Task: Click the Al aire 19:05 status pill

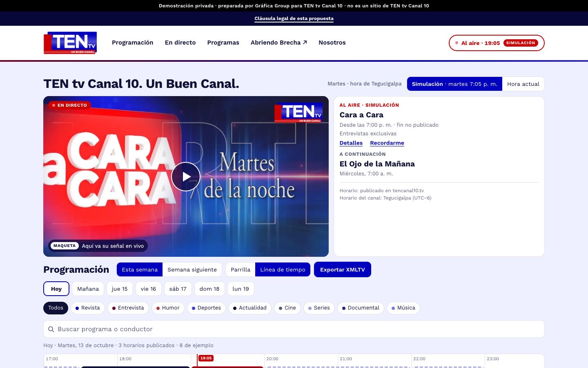Action: click(x=497, y=43)
